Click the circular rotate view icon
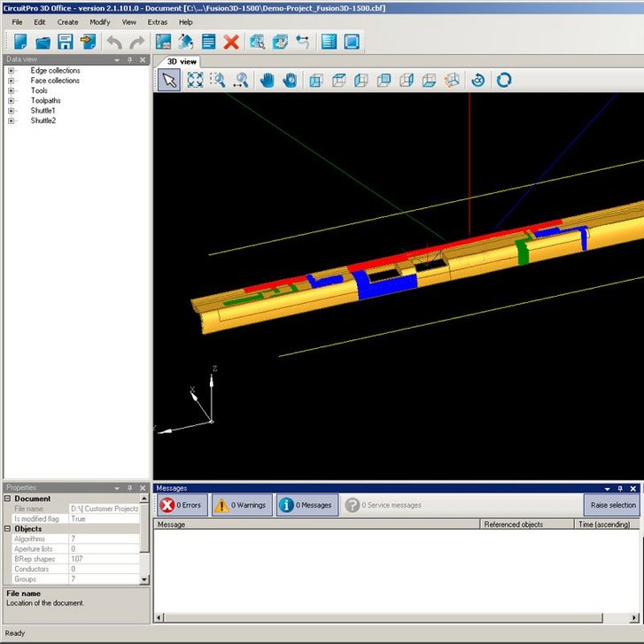This screenshot has width=644, height=644. point(504,81)
